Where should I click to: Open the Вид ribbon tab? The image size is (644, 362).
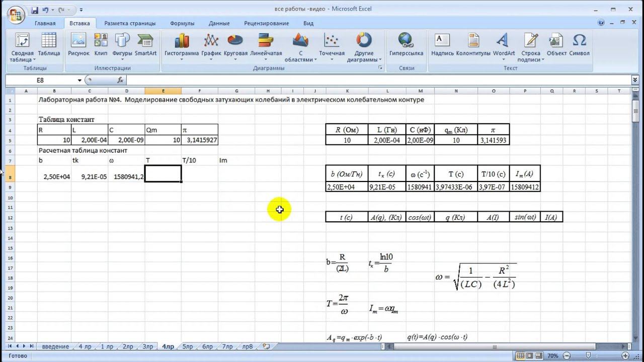pos(308,23)
